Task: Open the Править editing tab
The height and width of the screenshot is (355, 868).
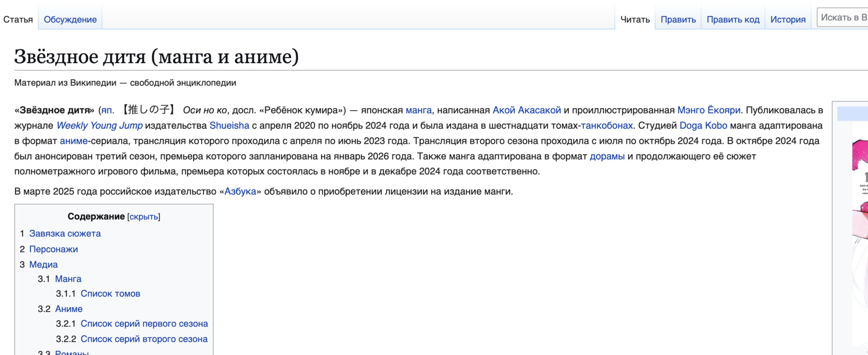Action: tap(678, 19)
